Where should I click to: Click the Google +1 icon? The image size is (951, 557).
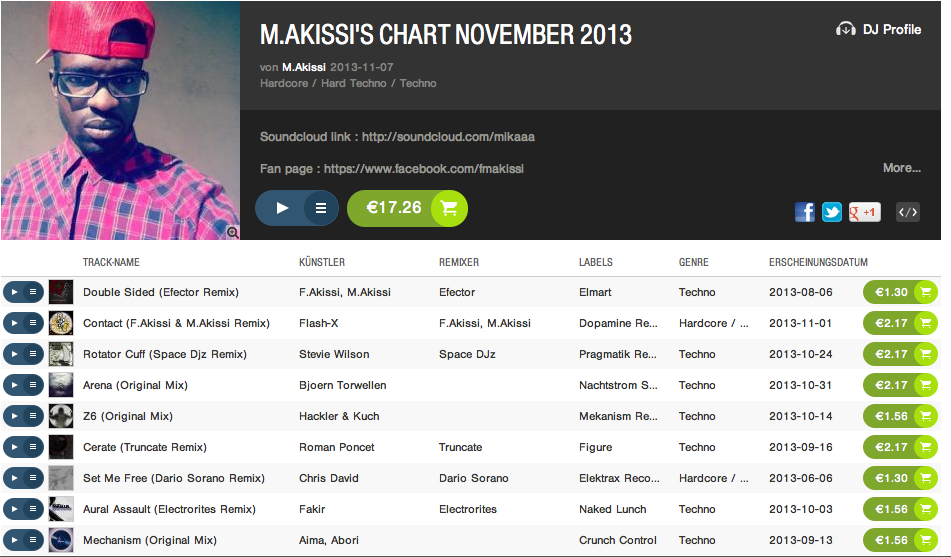pos(864,211)
